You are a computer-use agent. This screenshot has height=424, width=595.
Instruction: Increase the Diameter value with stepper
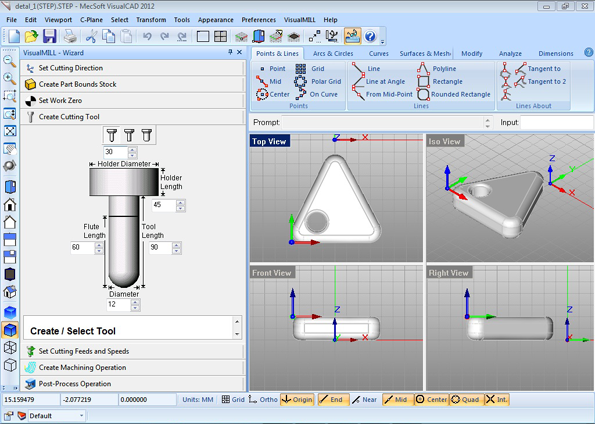click(135, 302)
